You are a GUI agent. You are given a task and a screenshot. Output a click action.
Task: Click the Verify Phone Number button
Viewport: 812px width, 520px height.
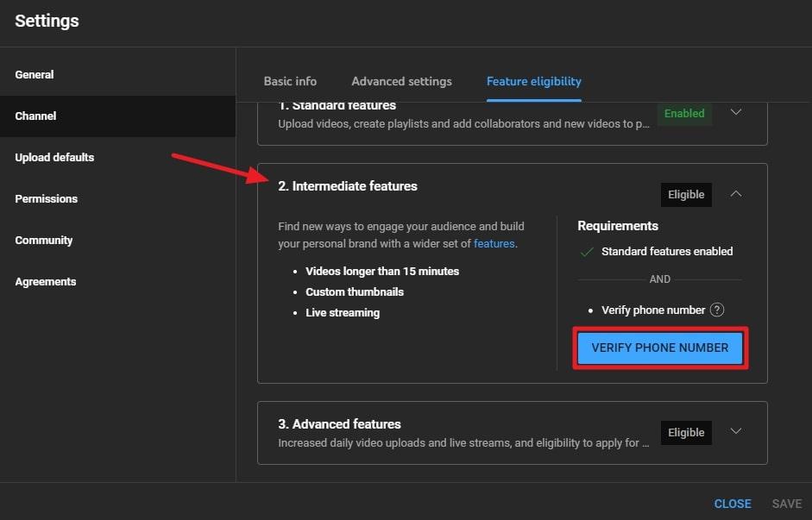tap(660, 348)
